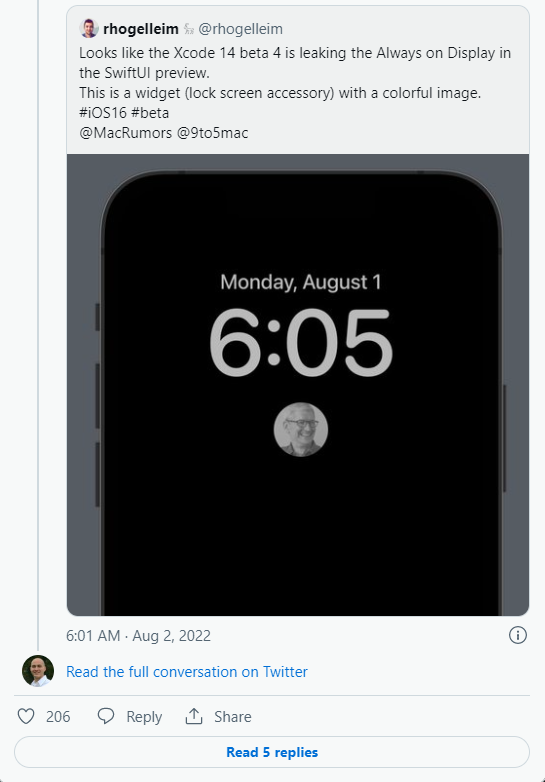Visit the @9to5mac mention
This screenshot has width=545, height=782.
tap(212, 133)
